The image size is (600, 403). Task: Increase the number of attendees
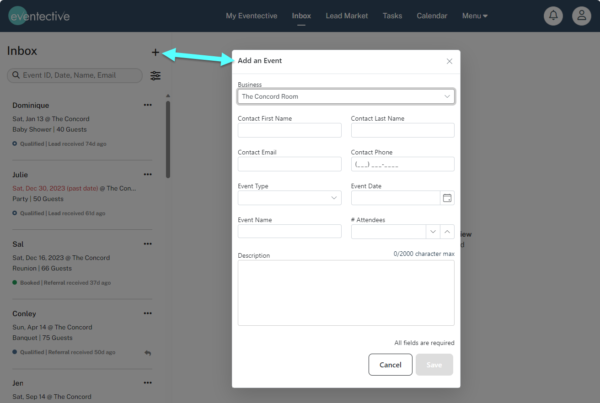coord(447,232)
